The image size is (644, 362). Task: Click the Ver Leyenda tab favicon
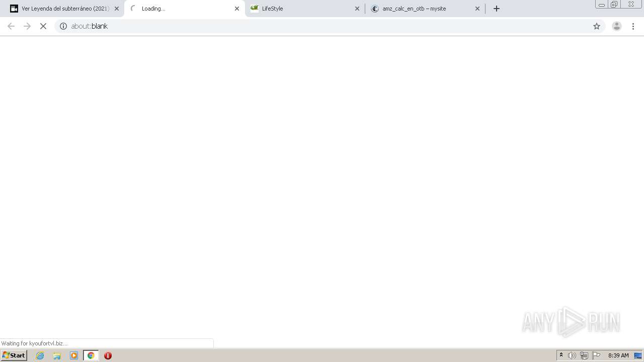click(14, 9)
